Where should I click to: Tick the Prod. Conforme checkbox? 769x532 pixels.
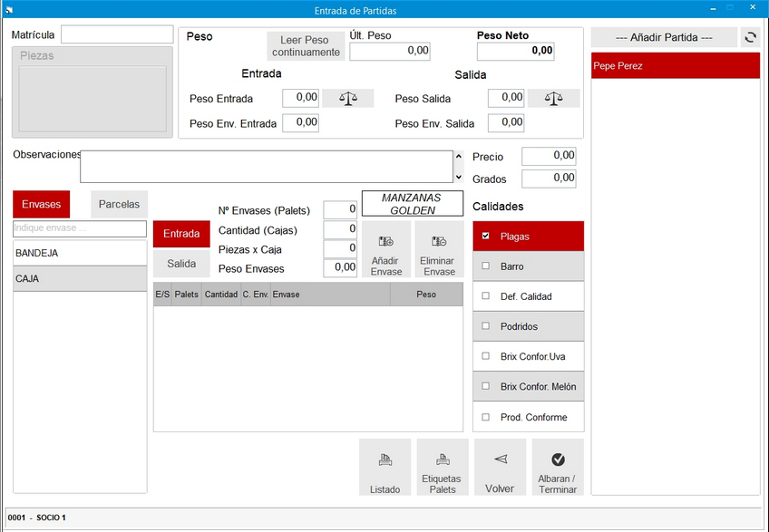click(485, 417)
